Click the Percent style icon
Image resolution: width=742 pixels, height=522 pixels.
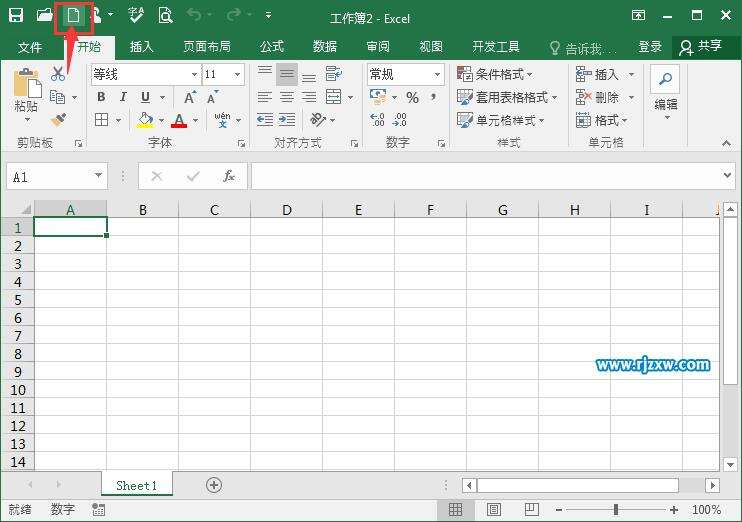(x=412, y=97)
